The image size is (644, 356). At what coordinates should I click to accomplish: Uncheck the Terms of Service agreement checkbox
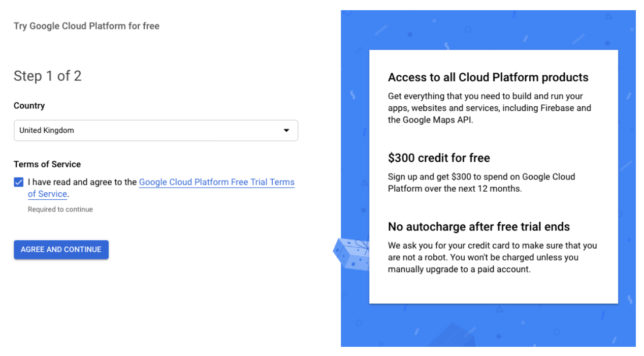tap(18, 182)
